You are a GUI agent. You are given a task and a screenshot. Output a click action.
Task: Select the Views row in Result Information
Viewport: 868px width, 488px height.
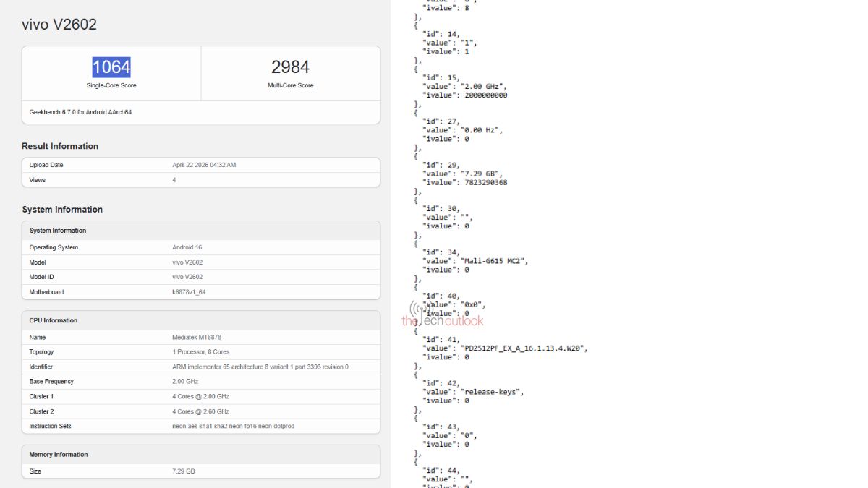[200, 180]
